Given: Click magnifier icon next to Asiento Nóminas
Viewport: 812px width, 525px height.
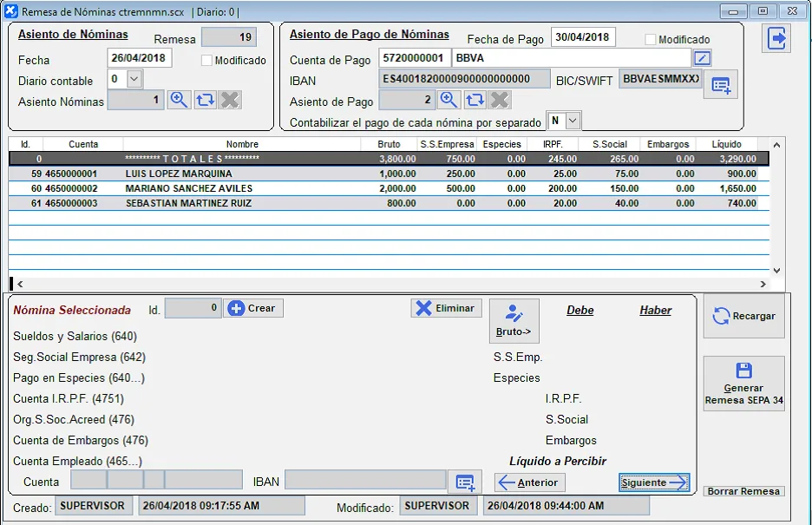Looking at the screenshot, I should [179, 100].
